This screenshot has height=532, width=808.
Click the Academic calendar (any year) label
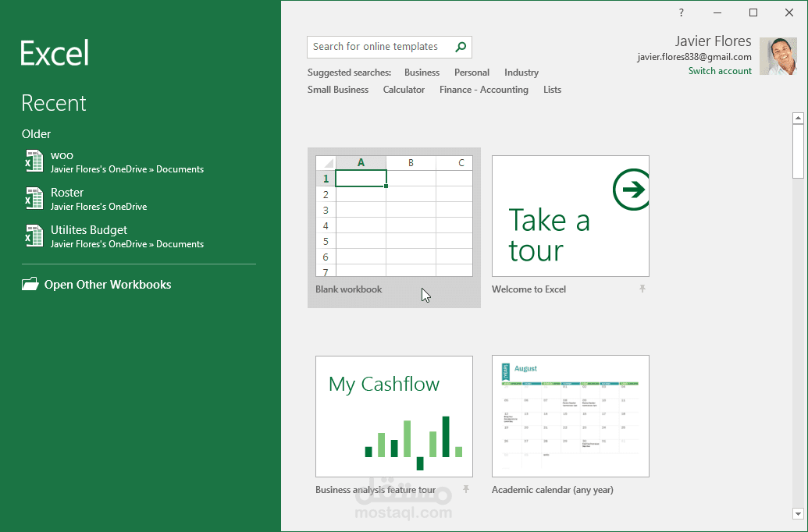[553, 490]
